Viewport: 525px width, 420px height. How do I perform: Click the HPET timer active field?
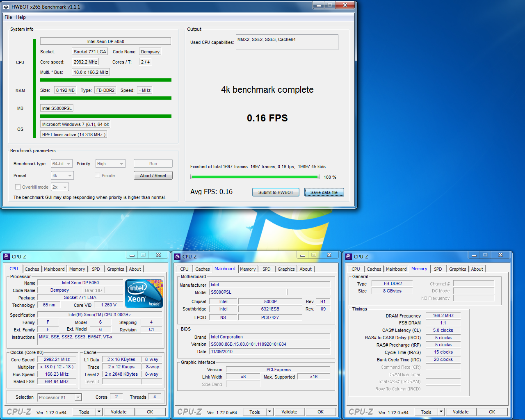coord(74,135)
